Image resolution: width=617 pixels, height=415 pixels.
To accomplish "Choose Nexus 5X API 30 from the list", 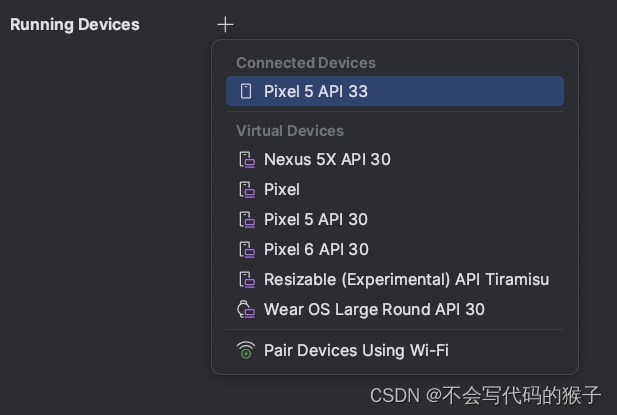I will point(327,160).
